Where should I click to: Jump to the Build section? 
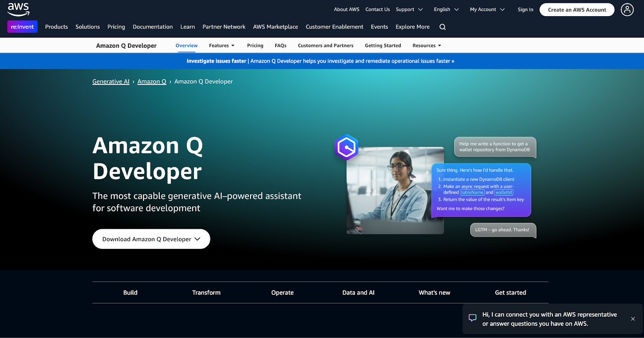tap(130, 292)
